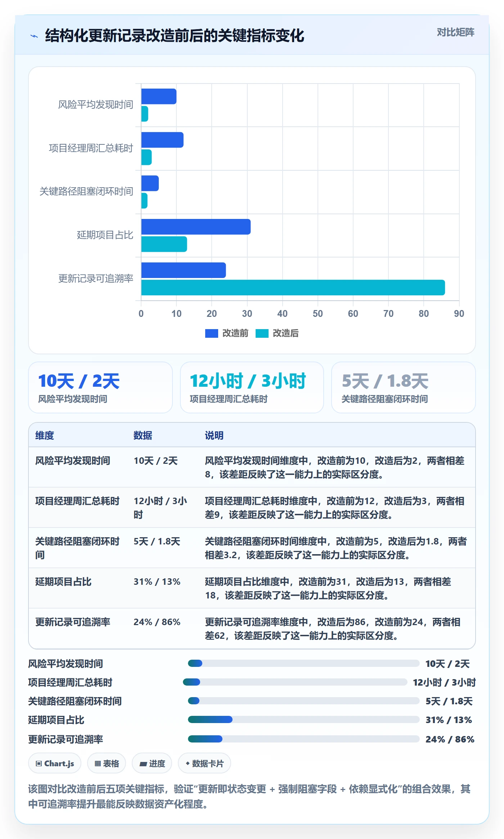504x839 pixels.
Task: Click the 改造后 bar for 更新记录可追溯率
Action: (293, 287)
